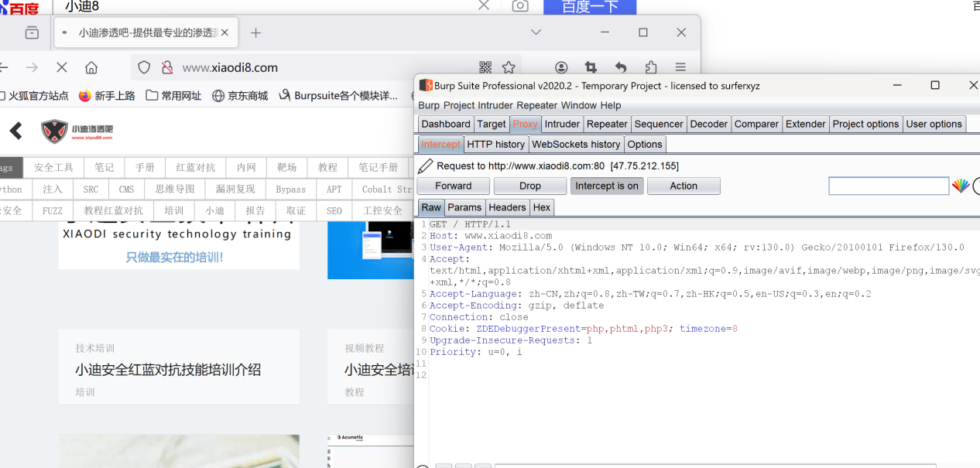Show the insecure connection lock icon info

(x=166, y=67)
